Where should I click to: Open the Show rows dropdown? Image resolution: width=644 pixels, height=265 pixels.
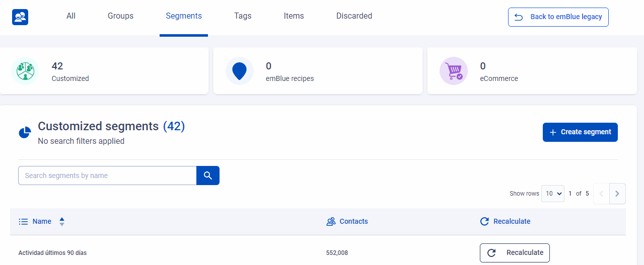click(x=552, y=194)
